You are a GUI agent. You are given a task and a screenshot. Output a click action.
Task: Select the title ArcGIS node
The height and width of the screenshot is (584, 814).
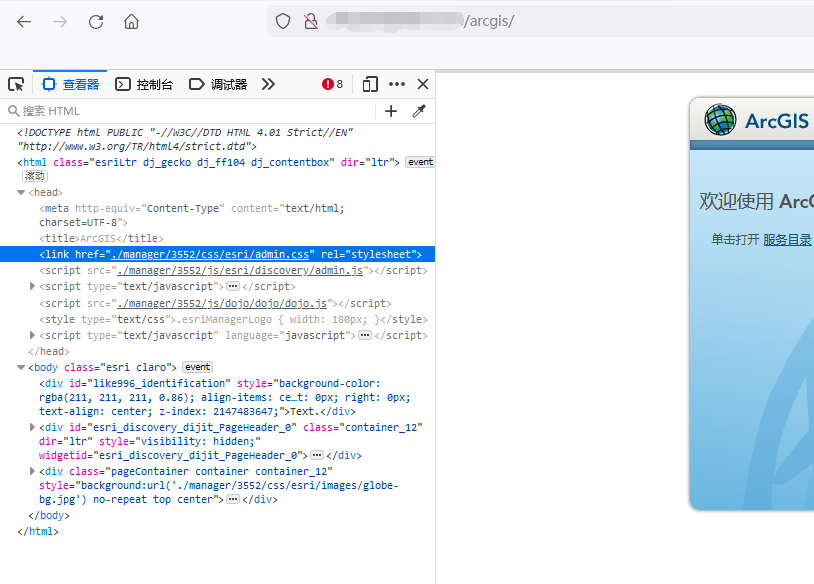(101, 238)
